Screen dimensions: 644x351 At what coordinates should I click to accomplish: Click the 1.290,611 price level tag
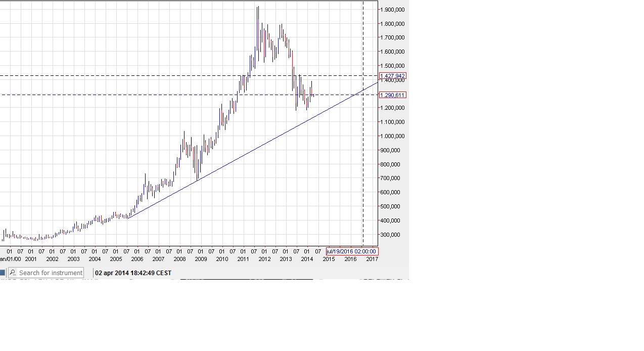point(392,95)
